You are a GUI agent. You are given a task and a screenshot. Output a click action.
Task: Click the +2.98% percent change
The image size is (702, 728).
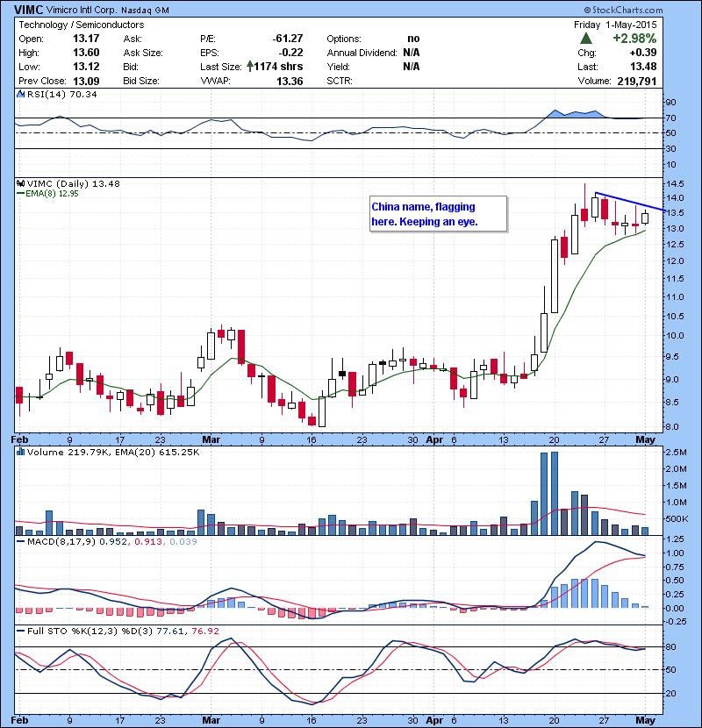pyautogui.click(x=634, y=38)
